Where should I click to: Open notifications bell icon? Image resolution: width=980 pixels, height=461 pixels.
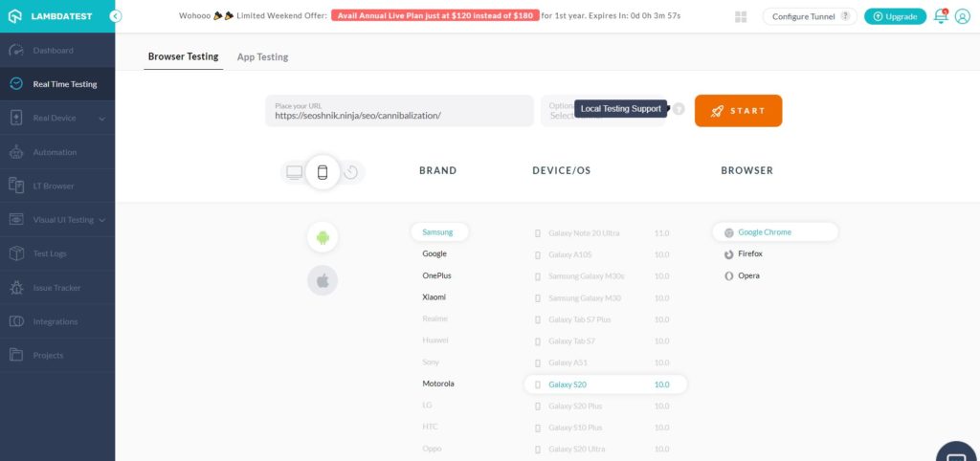click(x=942, y=16)
